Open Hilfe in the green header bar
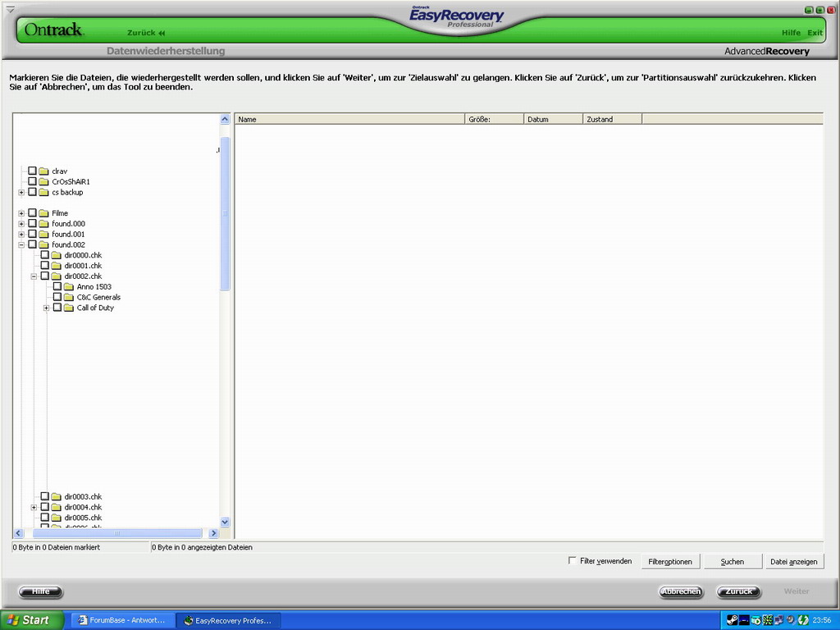Screen dimensions: 840x630 coord(791,33)
